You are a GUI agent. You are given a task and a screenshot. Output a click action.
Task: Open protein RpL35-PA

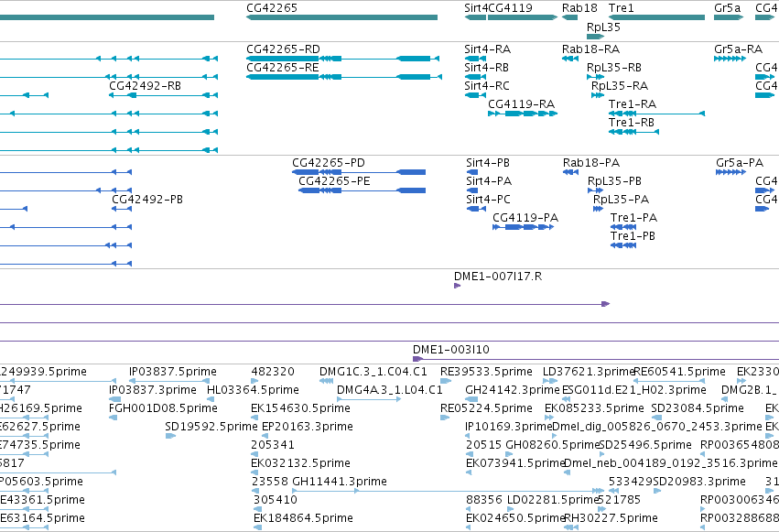pos(598,209)
